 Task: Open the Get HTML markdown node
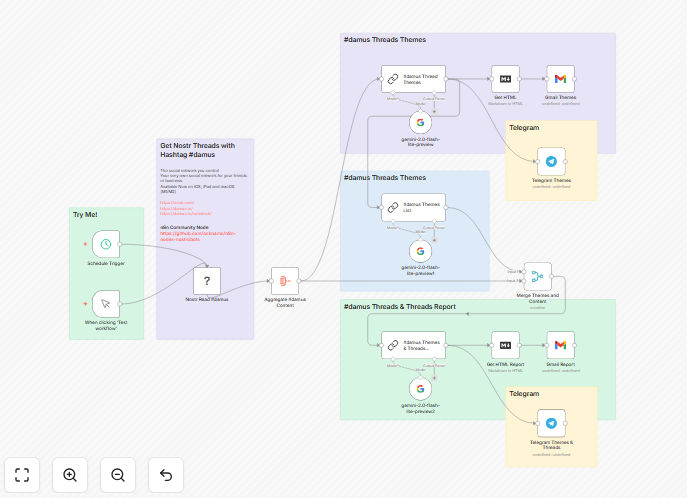[x=505, y=79]
